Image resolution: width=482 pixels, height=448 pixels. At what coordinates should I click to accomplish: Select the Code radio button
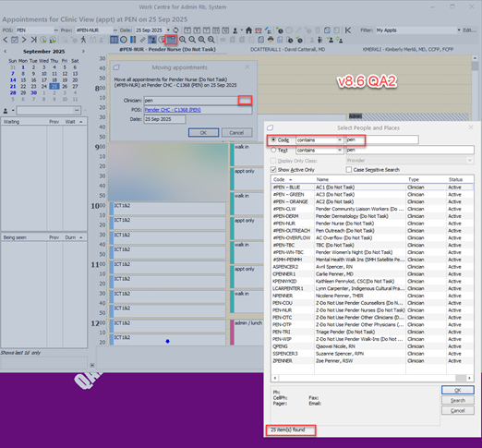tap(273, 139)
